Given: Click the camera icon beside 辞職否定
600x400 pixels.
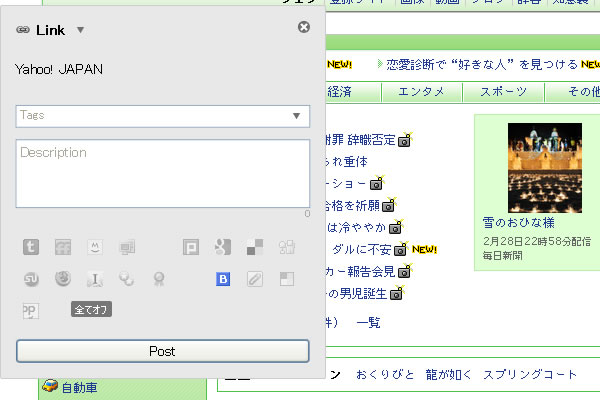Looking at the screenshot, I should point(405,140).
